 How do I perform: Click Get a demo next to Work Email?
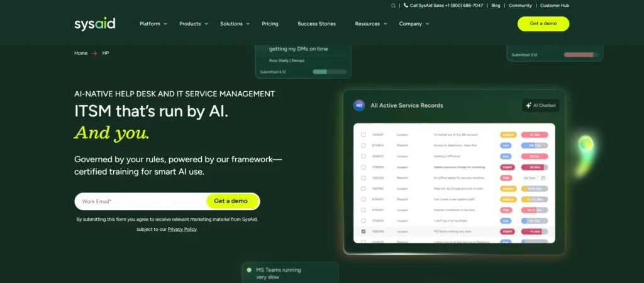(233, 201)
